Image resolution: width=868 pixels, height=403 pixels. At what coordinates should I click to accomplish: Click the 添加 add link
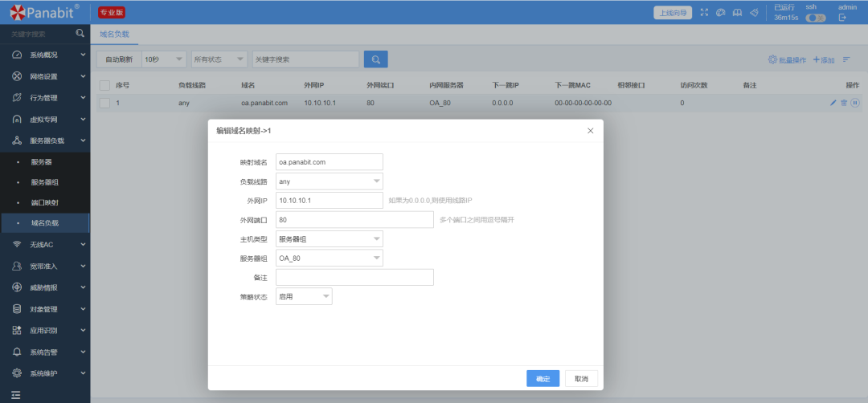tap(824, 59)
